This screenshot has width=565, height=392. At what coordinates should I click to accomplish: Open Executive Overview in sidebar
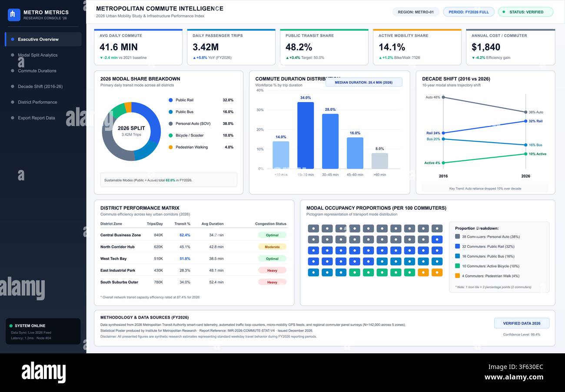click(x=43, y=39)
